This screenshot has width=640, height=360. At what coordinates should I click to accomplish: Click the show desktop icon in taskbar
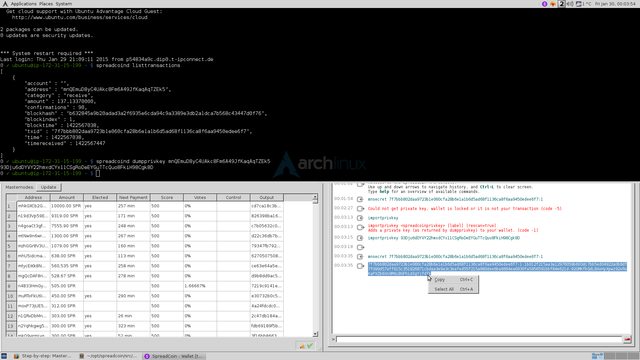coord(4,356)
